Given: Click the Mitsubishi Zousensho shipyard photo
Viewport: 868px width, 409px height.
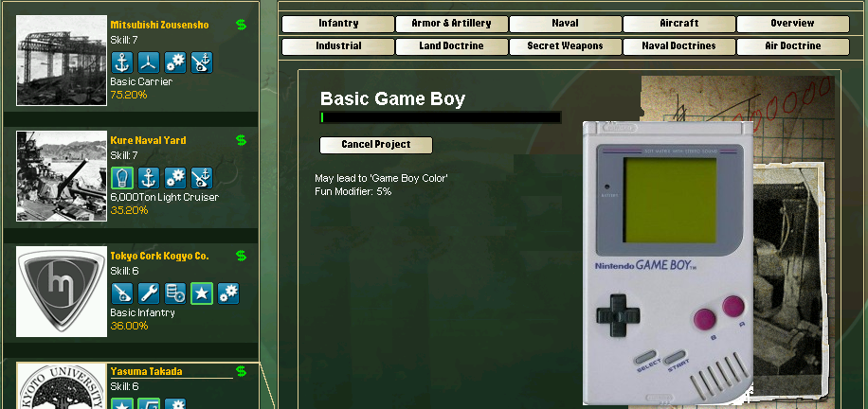Looking at the screenshot, I should (62, 61).
